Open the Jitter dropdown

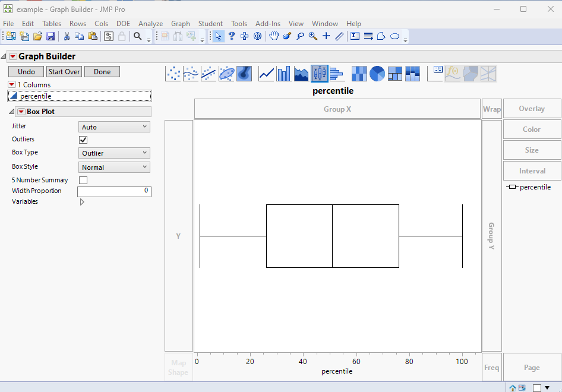114,127
